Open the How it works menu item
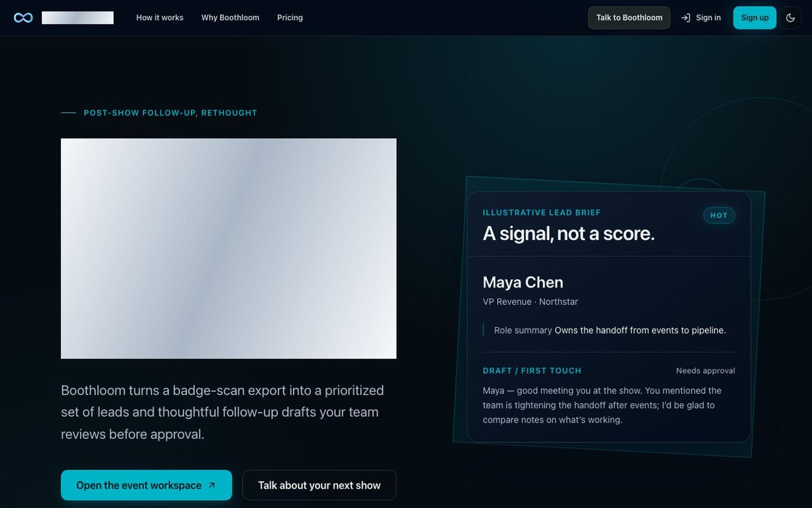 159,18
